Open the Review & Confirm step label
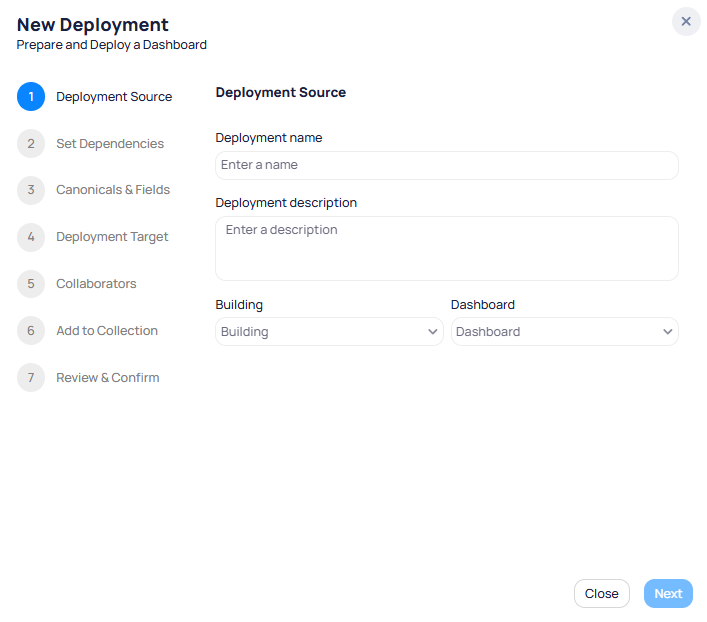 108,378
